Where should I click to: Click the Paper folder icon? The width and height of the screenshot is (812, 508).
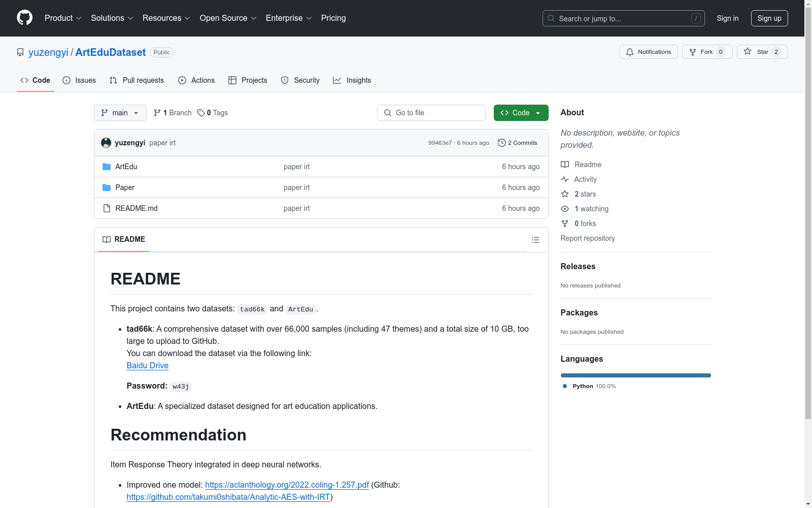(x=107, y=187)
